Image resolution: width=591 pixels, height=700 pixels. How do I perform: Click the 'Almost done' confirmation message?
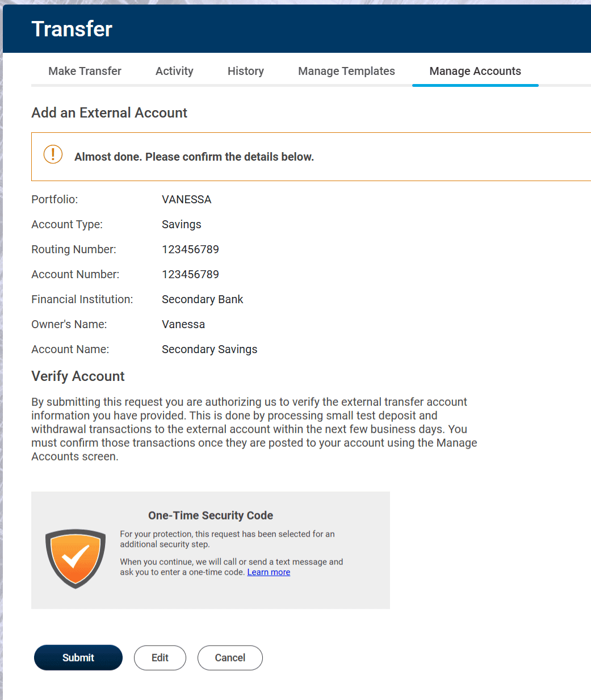(194, 157)
